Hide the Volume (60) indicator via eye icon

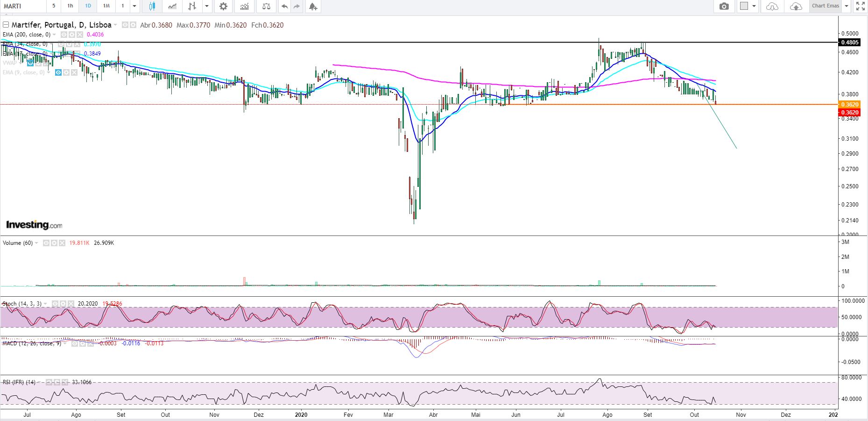[x=46, y=243]
